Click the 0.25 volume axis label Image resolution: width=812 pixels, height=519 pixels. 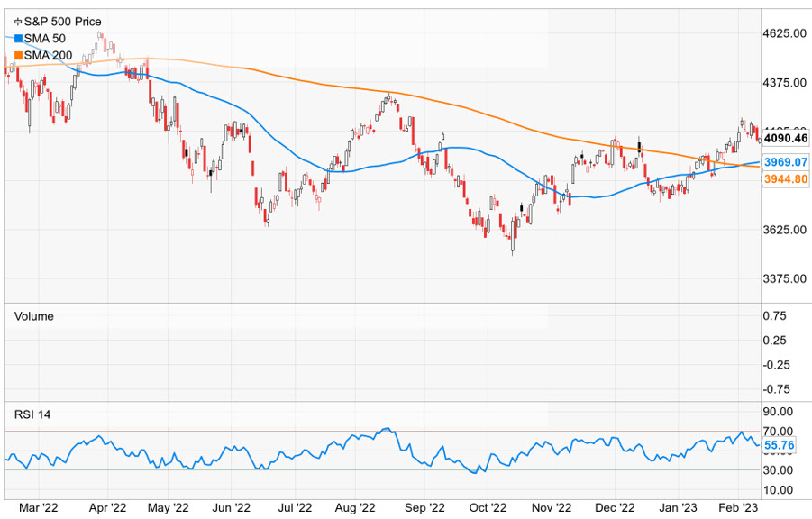click(775, 341)
